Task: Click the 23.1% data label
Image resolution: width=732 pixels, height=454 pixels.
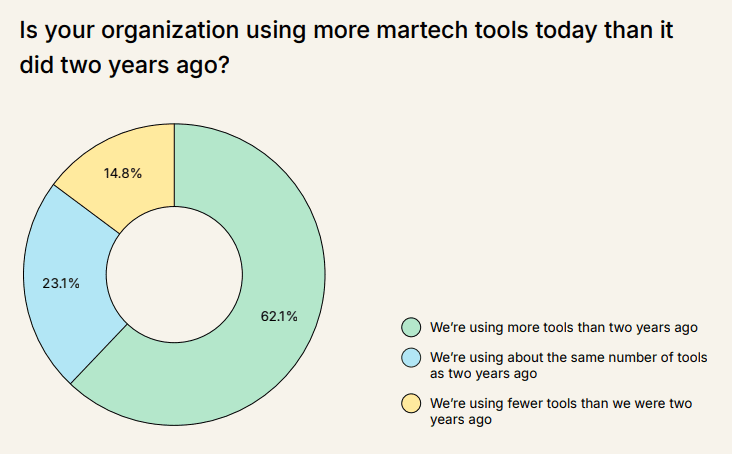Action: 62,283
